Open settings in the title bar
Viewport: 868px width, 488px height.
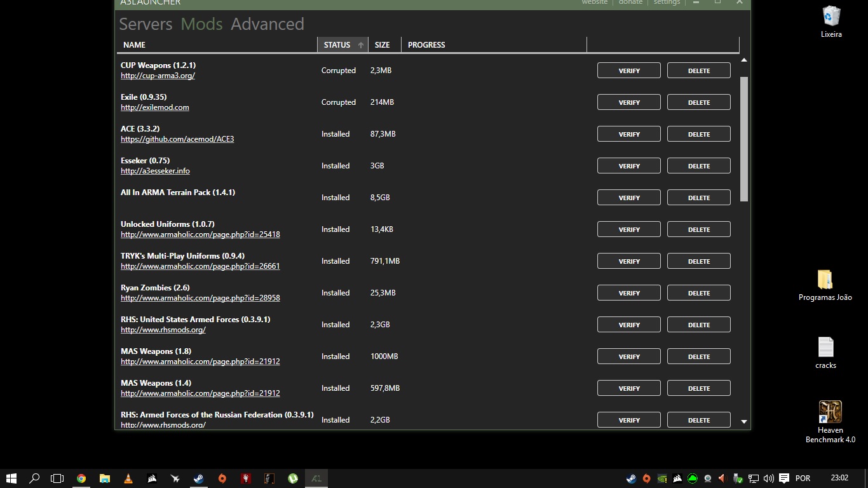coord(667,3)
